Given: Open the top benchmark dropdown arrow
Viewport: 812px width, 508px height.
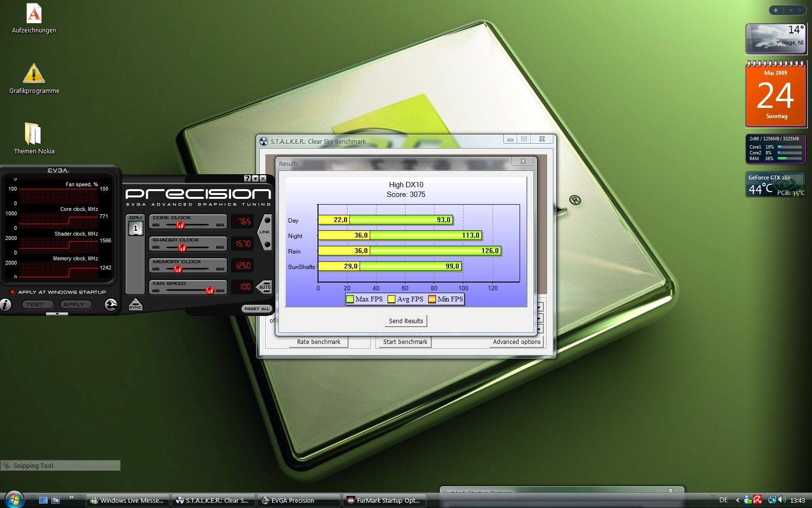Looking at the screenshot, I should (x=539, y=307).
